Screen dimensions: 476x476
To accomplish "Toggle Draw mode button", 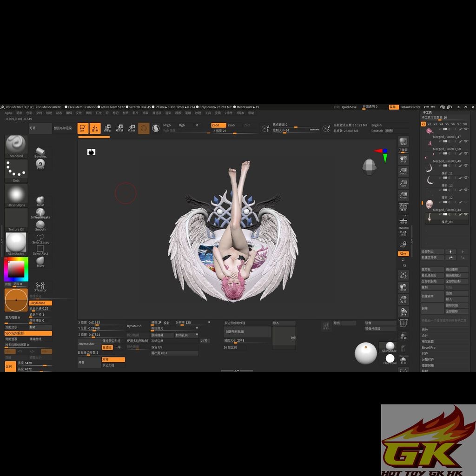I will click(95, 128).
